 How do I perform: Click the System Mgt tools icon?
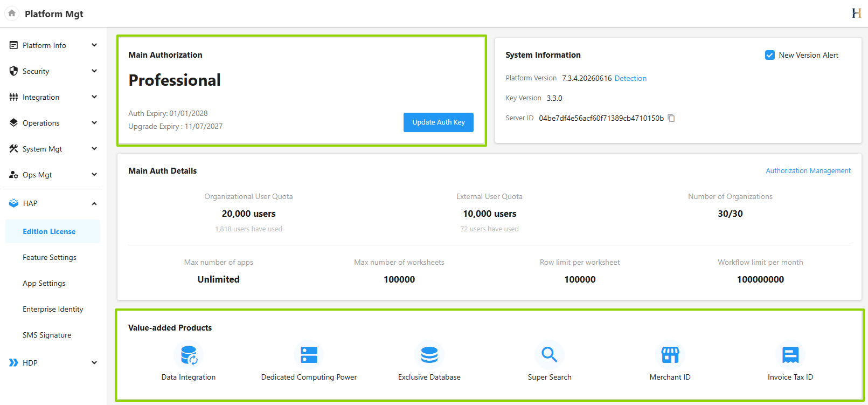pyautogui.click(x=13, y=149)
